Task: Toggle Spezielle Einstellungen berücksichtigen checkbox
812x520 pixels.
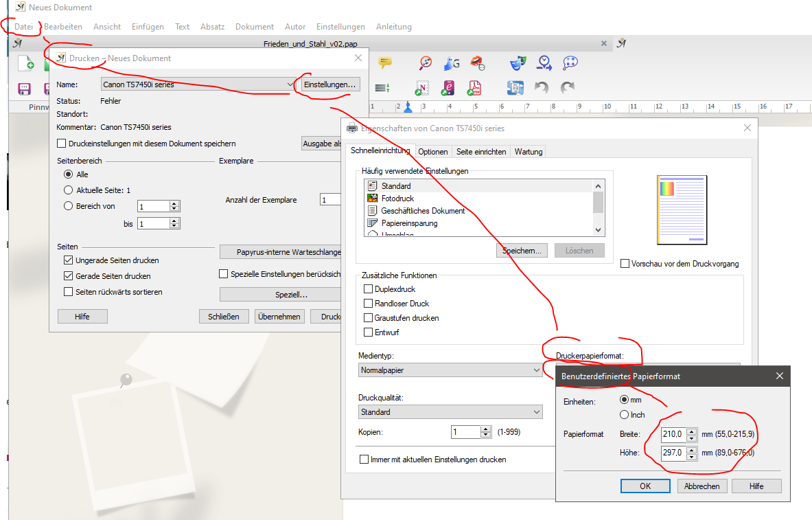Action: pos(224,274)
